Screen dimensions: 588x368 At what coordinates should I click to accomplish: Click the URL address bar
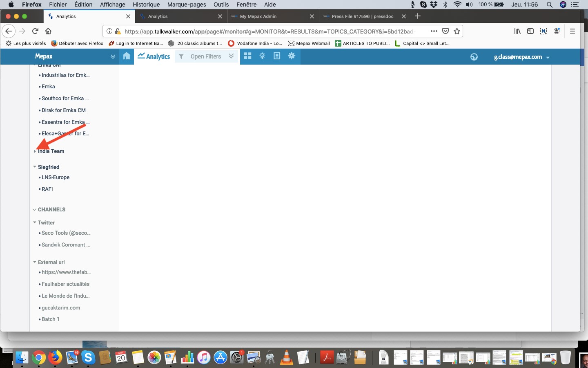pyautogui.click(x=269, y=31)
